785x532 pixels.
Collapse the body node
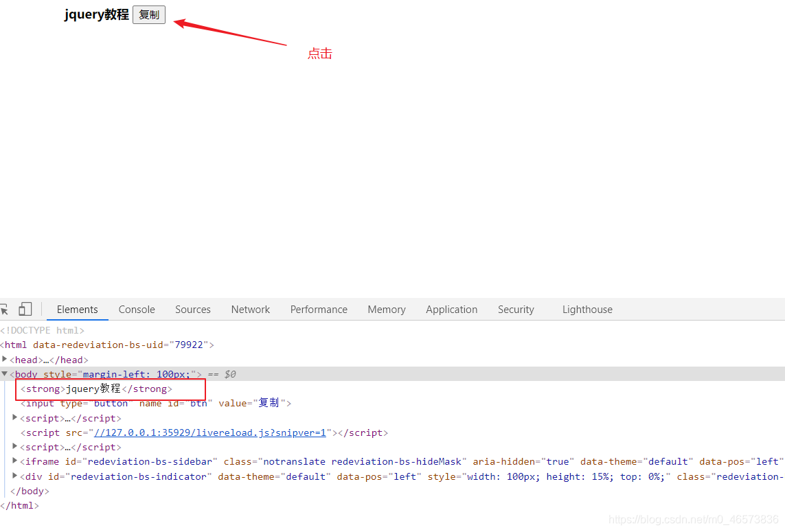[x=5, y=373]
